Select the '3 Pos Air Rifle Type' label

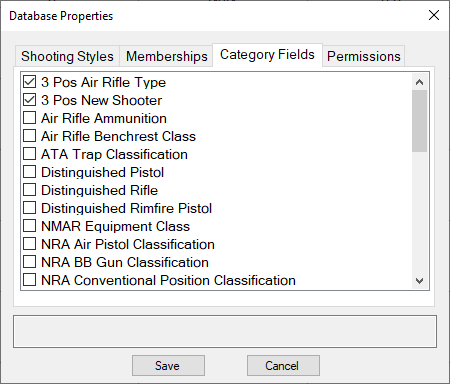coord(103,82)
